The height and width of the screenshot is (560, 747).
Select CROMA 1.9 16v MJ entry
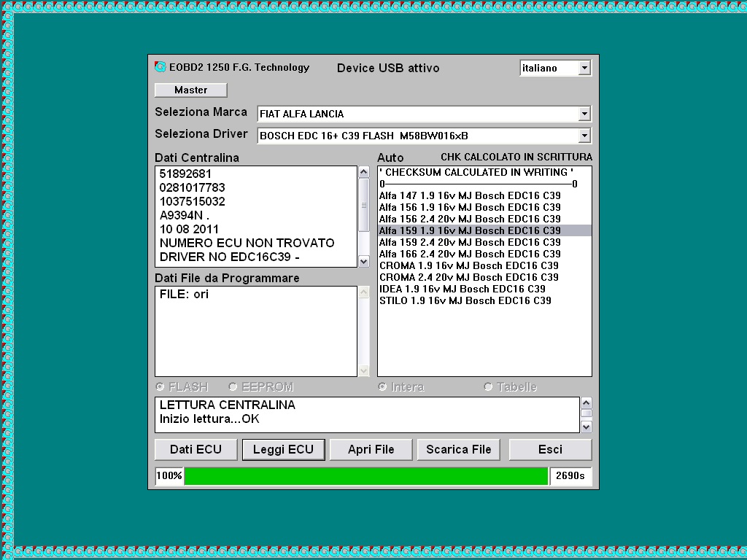(x=484, y=265)
